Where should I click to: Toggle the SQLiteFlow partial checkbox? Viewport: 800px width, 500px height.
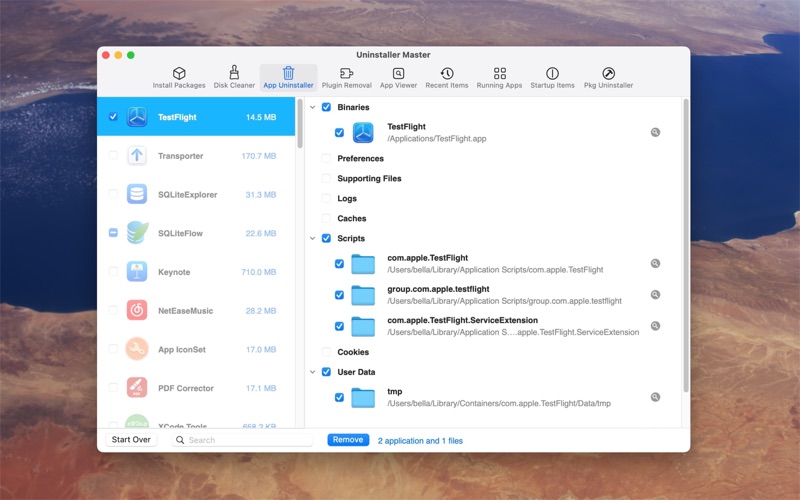(x=113, y=233)
